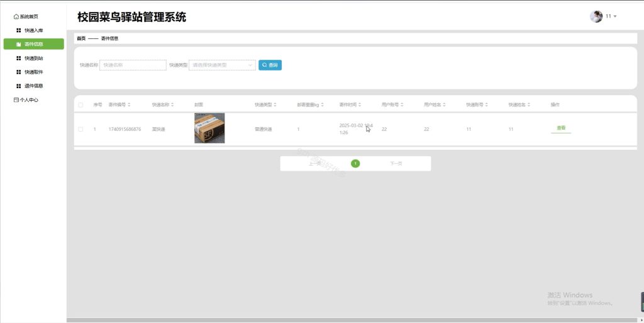Open 系统首页 in the sidebar
644x323 pixels.
tap(26, 16)
